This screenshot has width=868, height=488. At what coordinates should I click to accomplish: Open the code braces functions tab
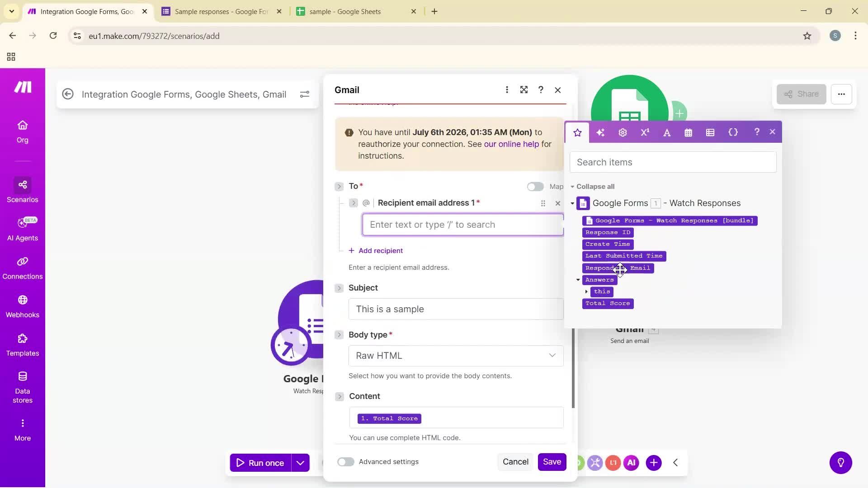pyautogui.click(x=733, y=132)
